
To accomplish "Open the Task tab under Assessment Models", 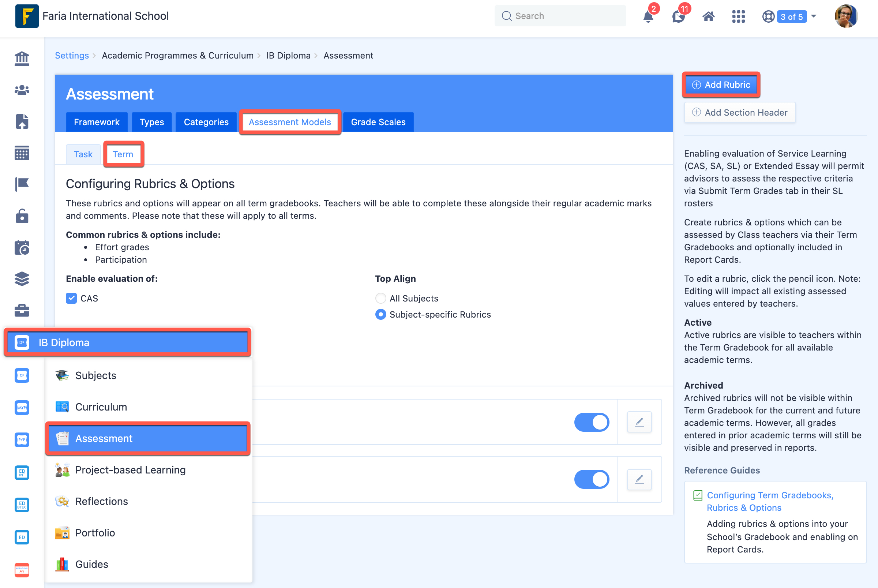I will [x=83, y=154].
